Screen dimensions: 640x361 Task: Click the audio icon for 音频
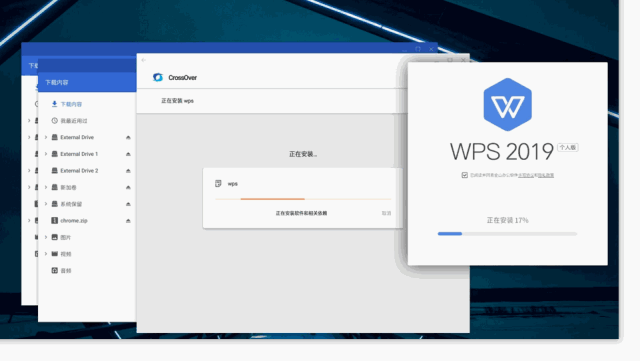[x=54, y=270]
